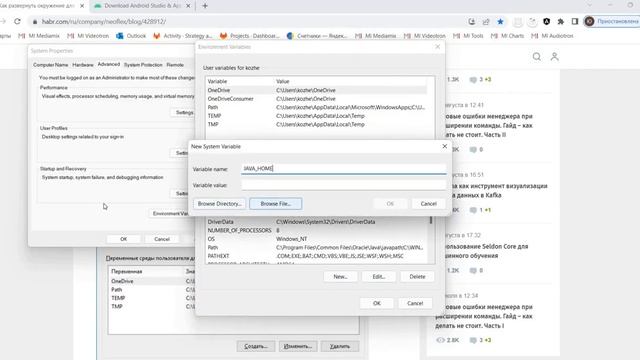The height and width of the screenshot is (360, 640).
Task: Cancel the Environment Variables window
Action: click(x=415, y=303)
